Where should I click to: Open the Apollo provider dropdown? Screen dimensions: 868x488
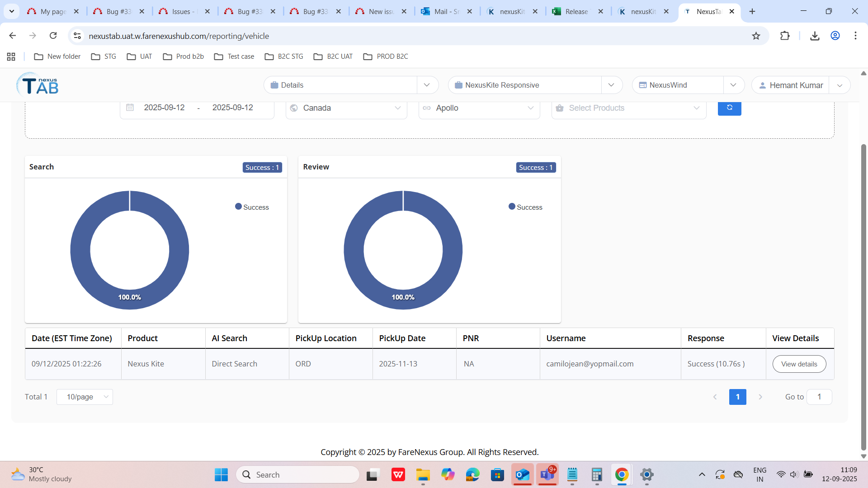coord(479,108)
